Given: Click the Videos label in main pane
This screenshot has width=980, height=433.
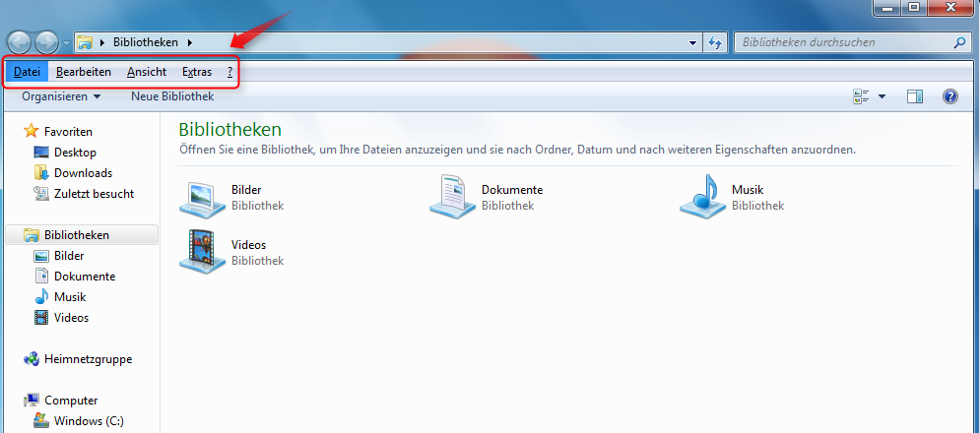Looking at the screenshot, I should [249, 245].
